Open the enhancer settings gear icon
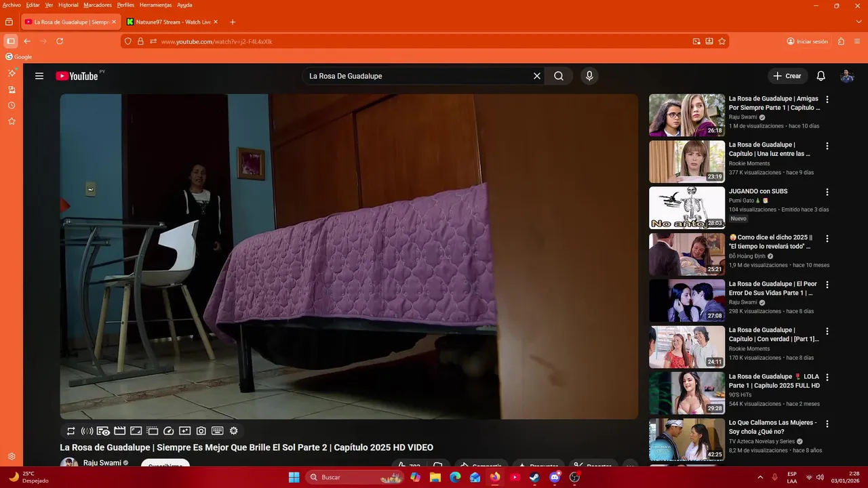The width and height of the screenshot is (868, 488). pos(234,431)
